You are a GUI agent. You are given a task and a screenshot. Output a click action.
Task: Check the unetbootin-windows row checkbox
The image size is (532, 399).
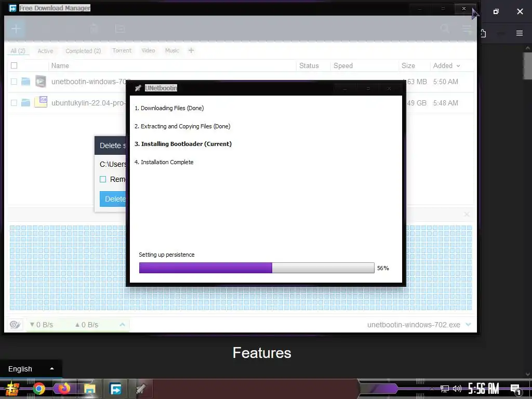[x=14, y=82]
